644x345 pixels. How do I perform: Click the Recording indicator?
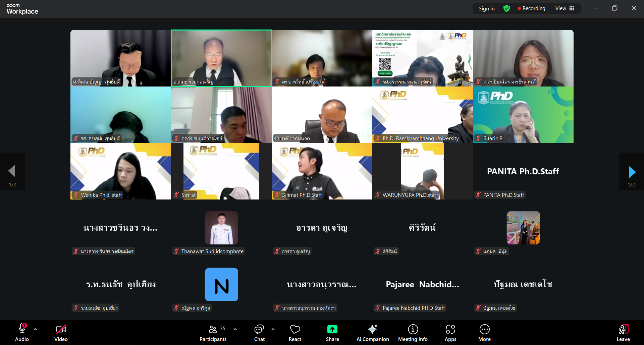531,8
